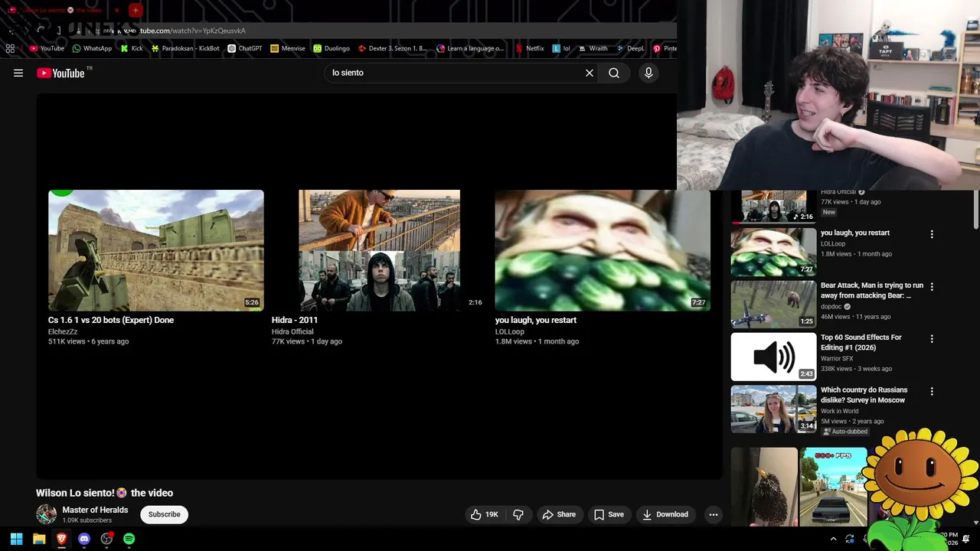
Task: Open the 'Hidra - 2011' endscreen title
Action: (x=295, y=320)
